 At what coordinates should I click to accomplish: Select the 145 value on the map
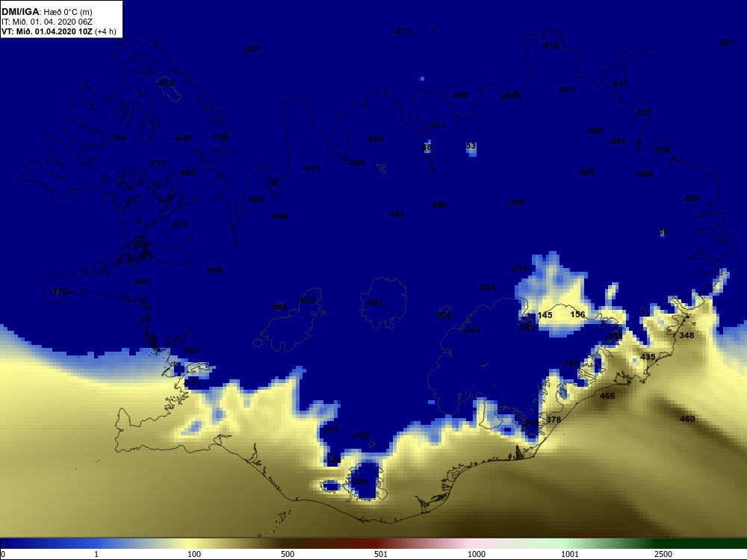(545, 315)
